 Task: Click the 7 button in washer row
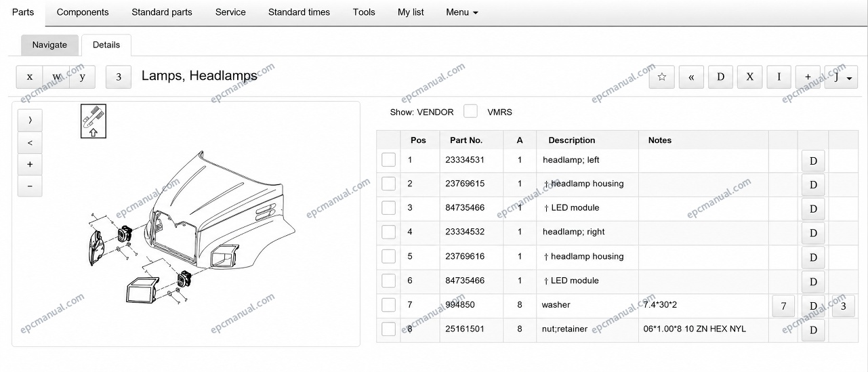click(783, 306)
